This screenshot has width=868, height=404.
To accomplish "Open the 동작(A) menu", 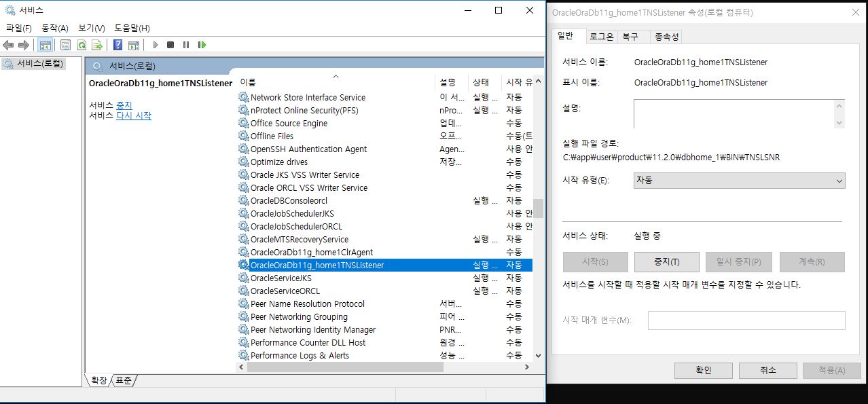I will 55,28.
